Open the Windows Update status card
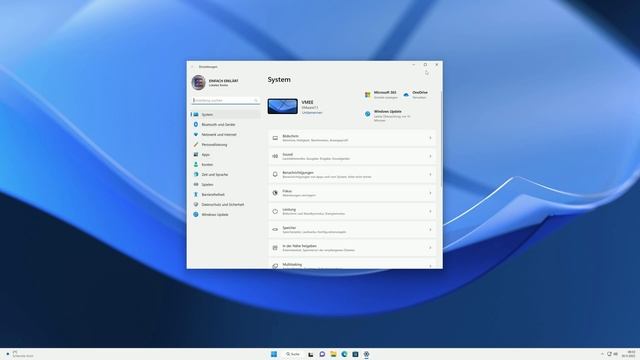This screenshot has height=360, width=640. pos(388,116)
